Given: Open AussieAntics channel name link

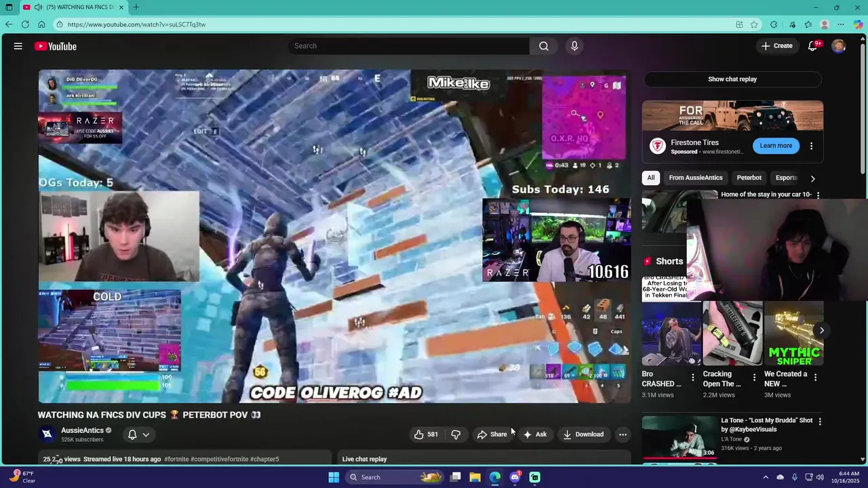Looking at the screenshot, I should (82, 430).
